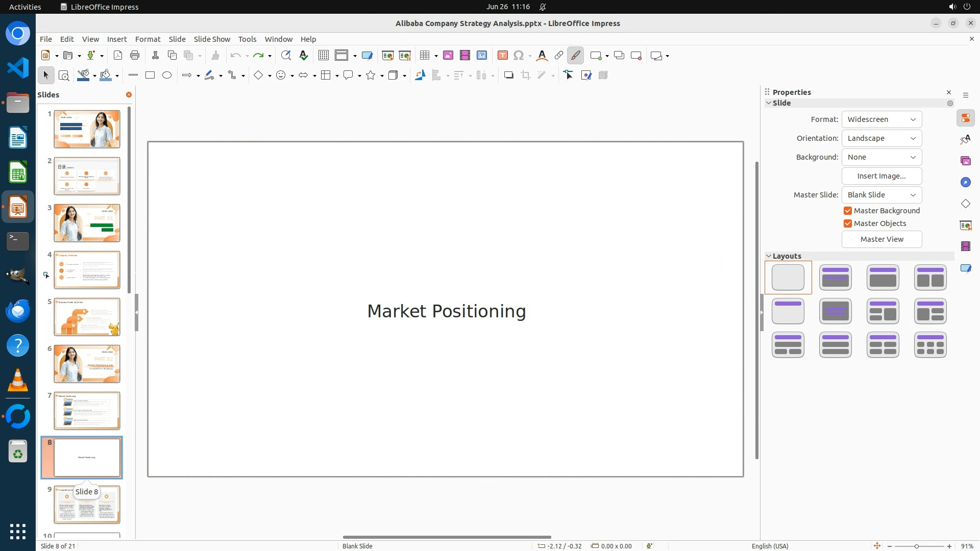This screenshot has height=551, width=980.
Task: Click the Print toolbar icon
Action: [135, 56]
